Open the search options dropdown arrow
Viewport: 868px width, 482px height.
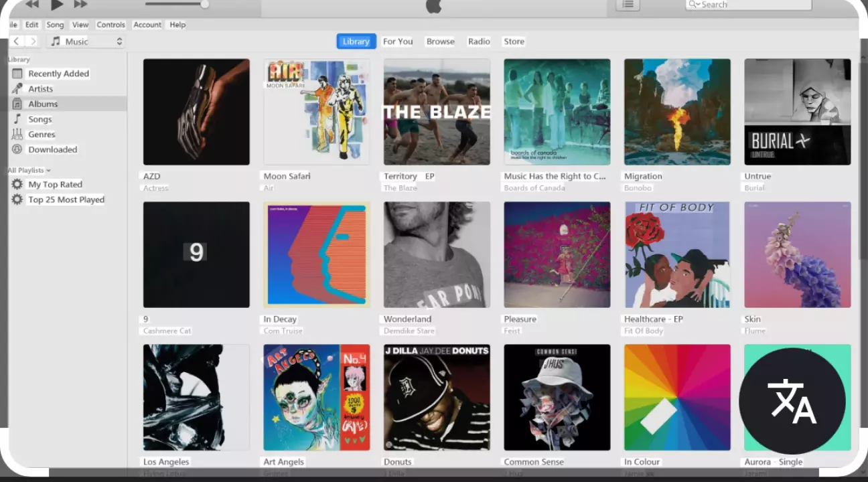695,5
